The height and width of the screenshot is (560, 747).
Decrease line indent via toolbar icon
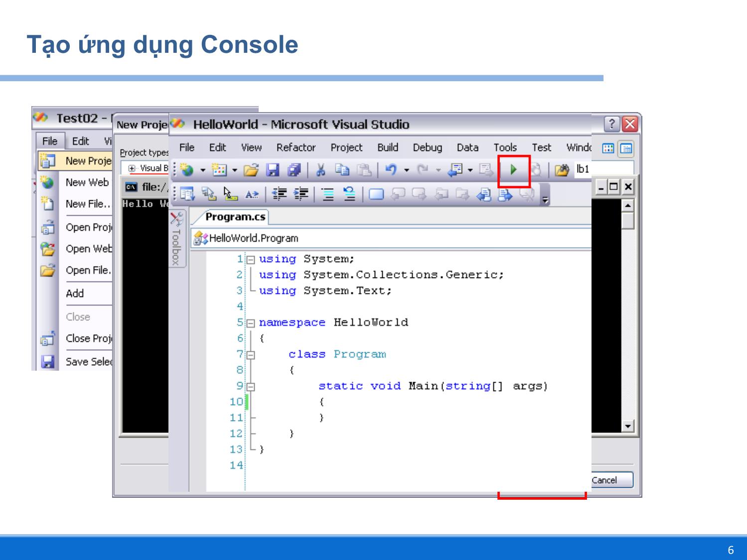tap(280, 194)
